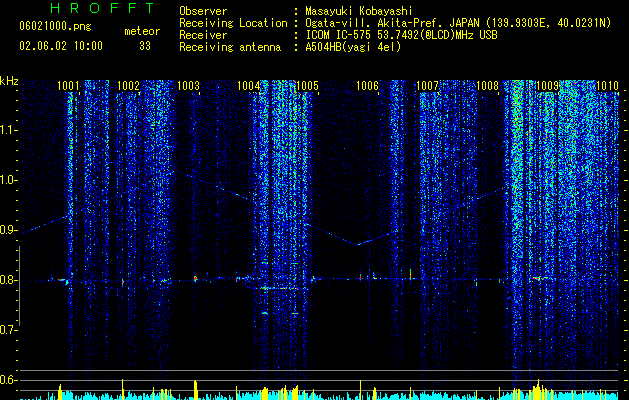Click the 'Receiver' field label
The image size is (629, 400).
pyautogui.click(x=203, y=35)
